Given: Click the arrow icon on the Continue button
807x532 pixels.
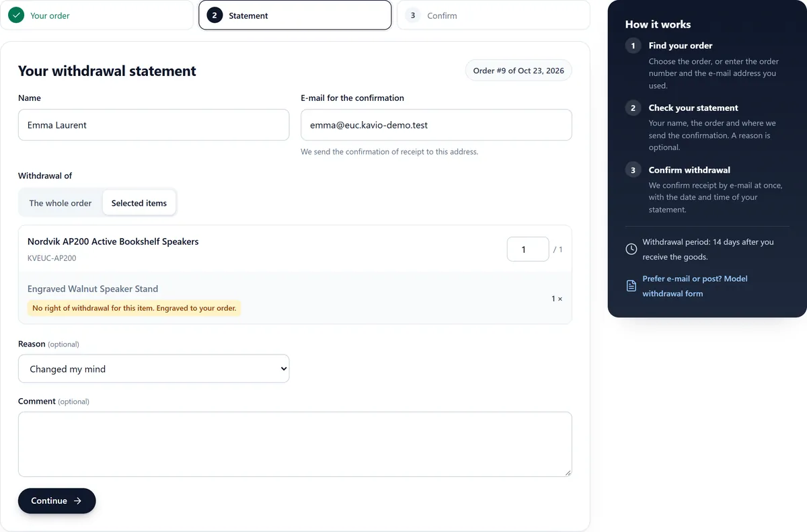Looking at the screenshot, I should (77, 500).
